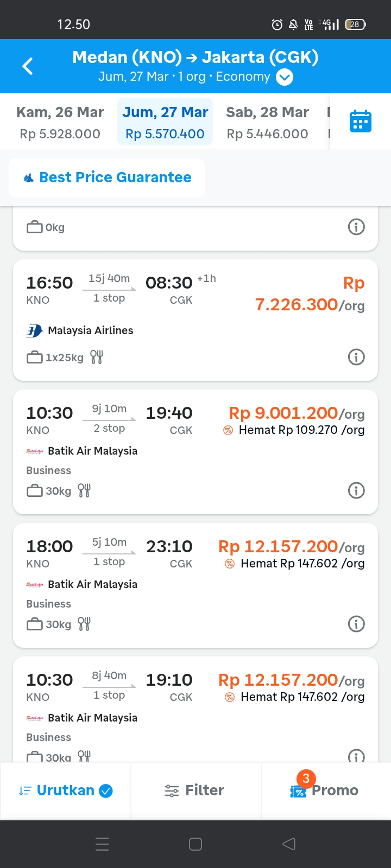
Task: Open the Filter options
Action: tap(194, 790)
